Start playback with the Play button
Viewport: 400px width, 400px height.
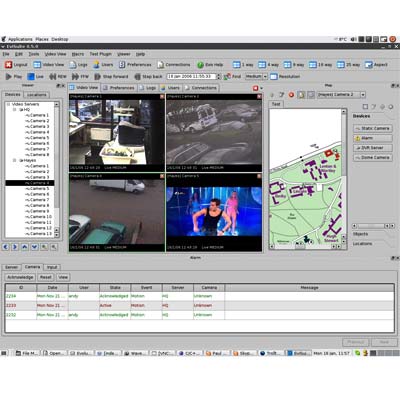(14, 77)
